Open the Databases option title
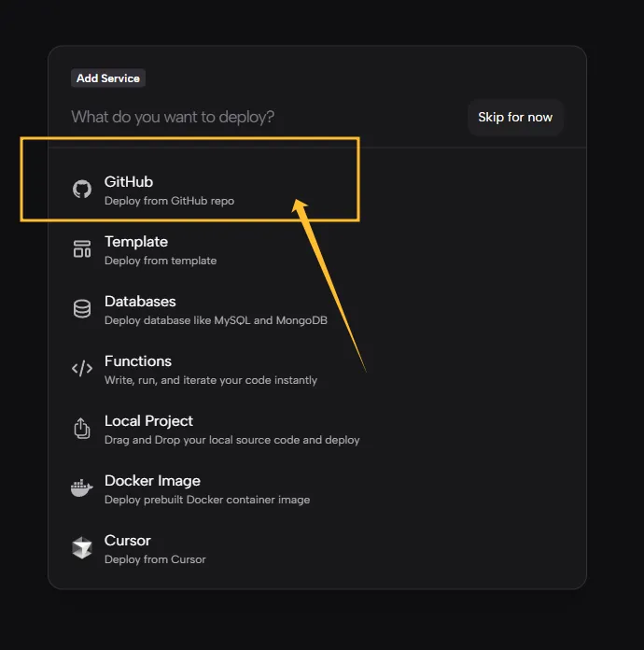The width and height of the screenshot is (644, 650). [x=140, y=302]
